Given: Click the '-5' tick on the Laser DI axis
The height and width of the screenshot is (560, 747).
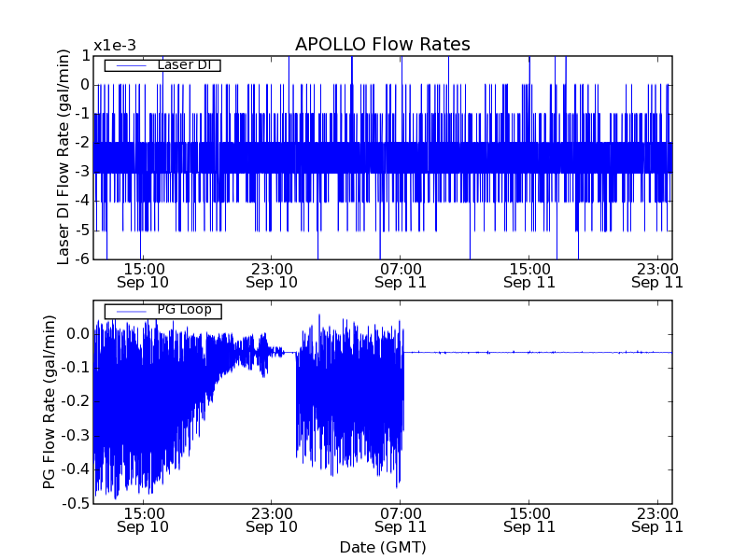Looking at the screenshot, I should pyautogui.click(x=80, y=230).
